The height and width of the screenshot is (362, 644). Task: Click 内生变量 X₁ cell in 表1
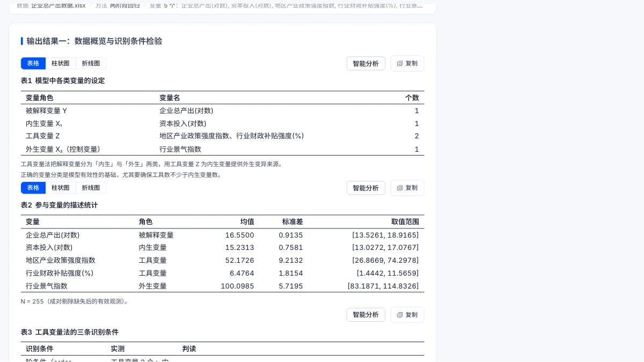click(44, 123)
